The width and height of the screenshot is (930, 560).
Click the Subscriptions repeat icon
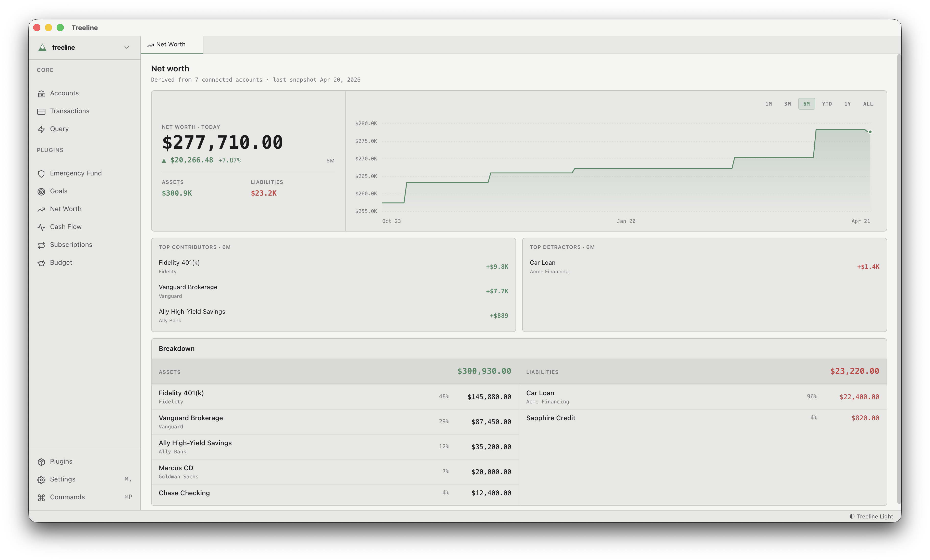(42, 245)
